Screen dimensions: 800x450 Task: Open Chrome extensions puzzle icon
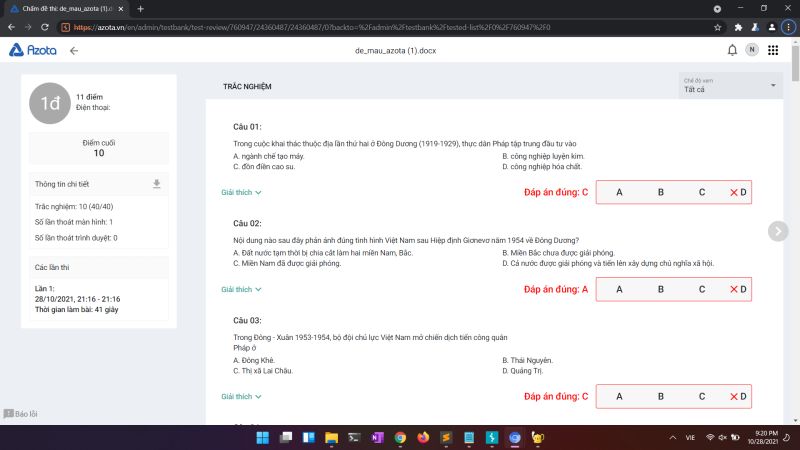(738, 28)
